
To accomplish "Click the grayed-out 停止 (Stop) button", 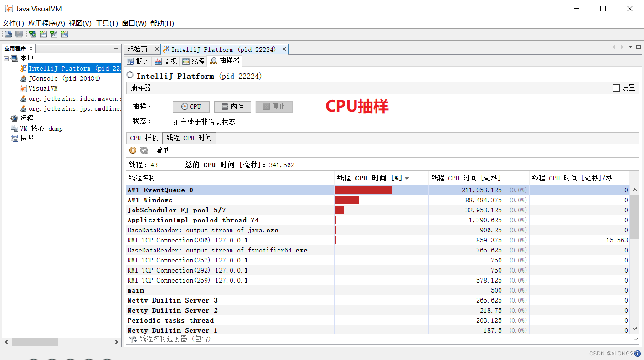I will (x=274, y=107).
